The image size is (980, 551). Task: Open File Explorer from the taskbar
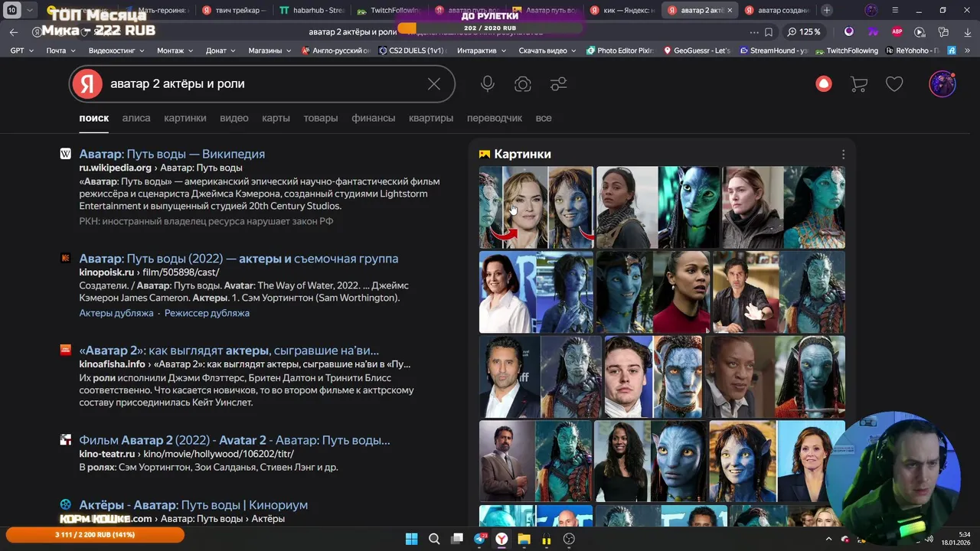click(x=524, y=539)
